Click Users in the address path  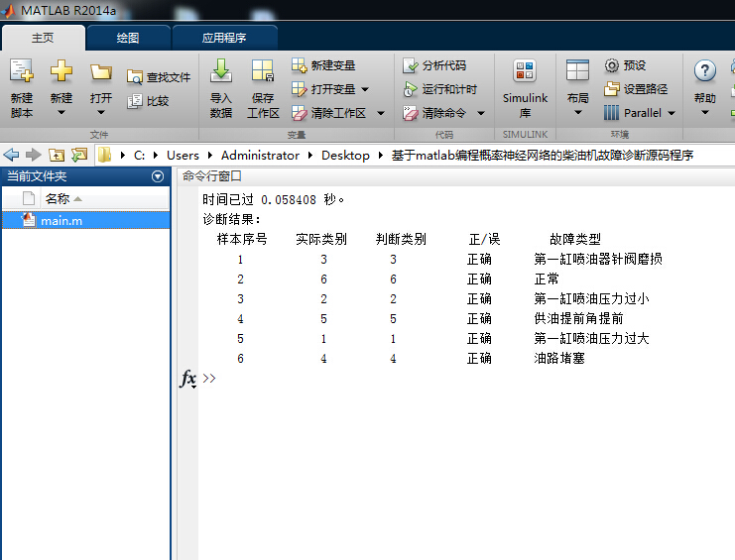(x=183, y=155)
